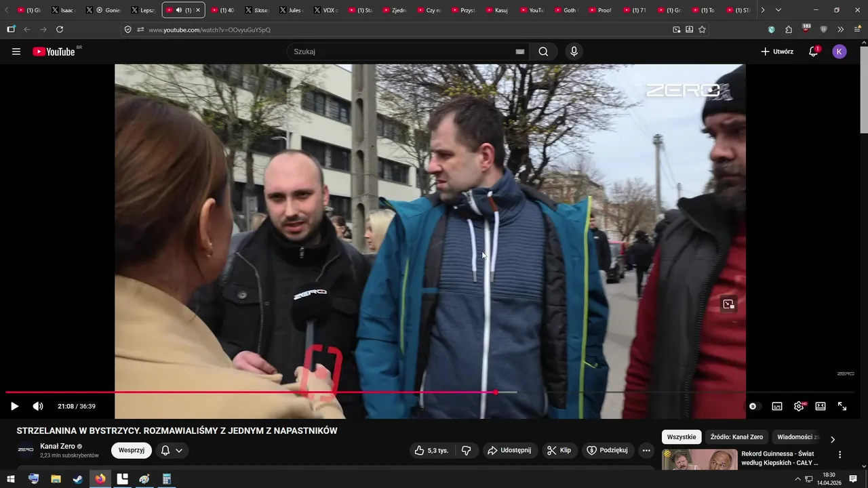Open Steam from taskbar

pyautogui.click(x=78, y=479)
